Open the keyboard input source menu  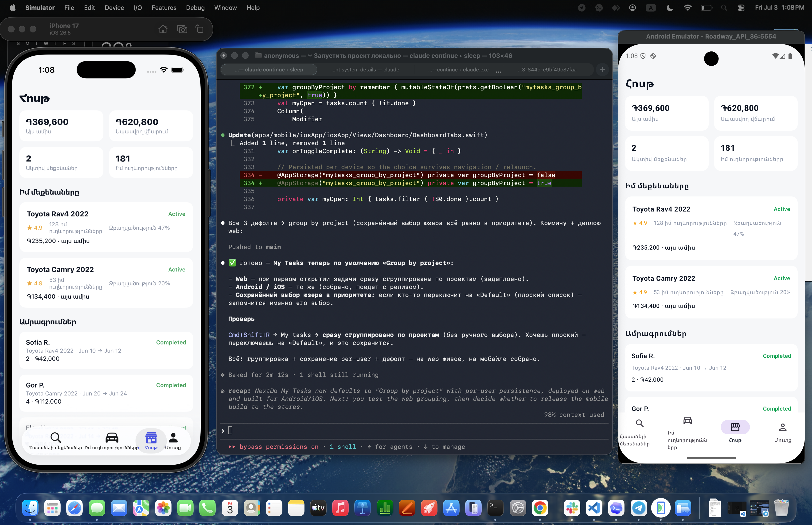(x=651, y=8)
